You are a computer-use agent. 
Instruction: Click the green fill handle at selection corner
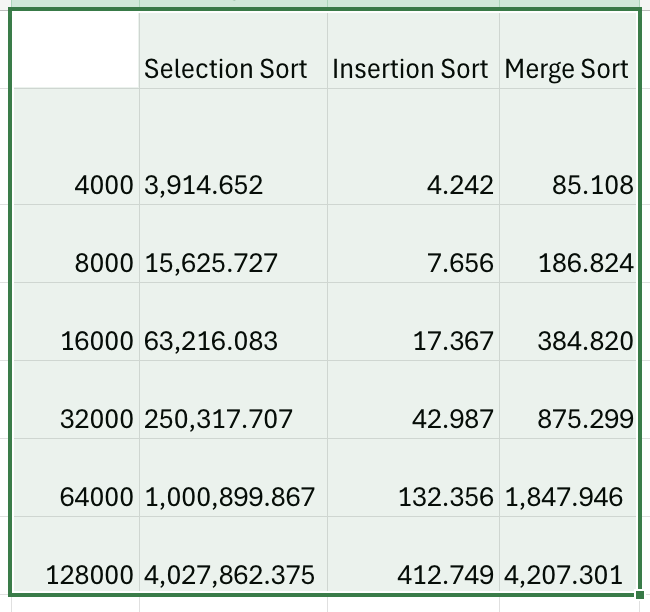(640, 596)
